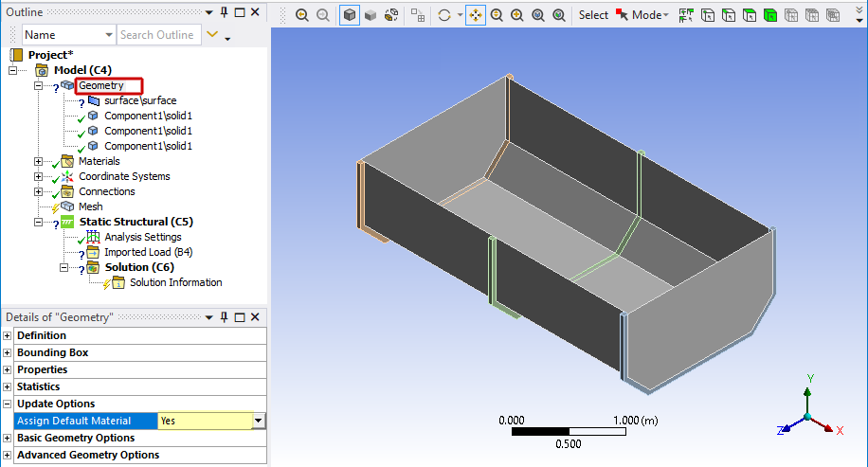868x467 pixels.
Task: Click in the Search Outline field
Action: click(157, 35)
